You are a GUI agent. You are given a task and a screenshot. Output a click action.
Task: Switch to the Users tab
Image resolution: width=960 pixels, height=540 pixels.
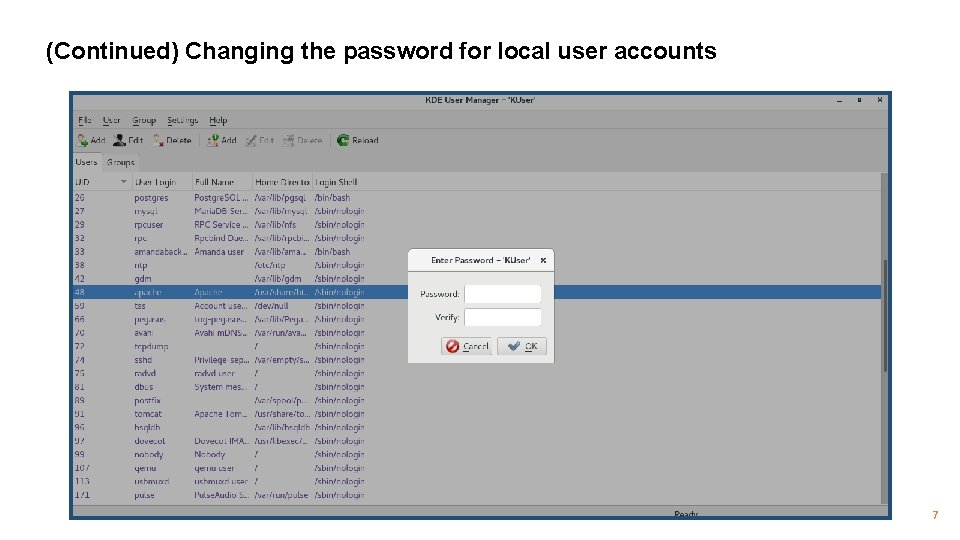click(86, 162)
